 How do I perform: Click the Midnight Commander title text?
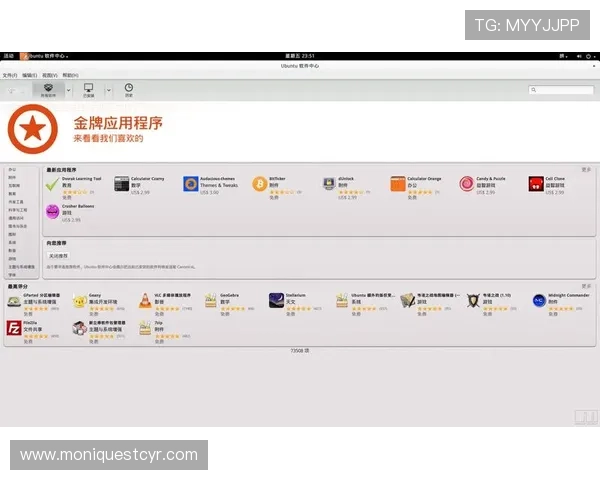(569, 296)
